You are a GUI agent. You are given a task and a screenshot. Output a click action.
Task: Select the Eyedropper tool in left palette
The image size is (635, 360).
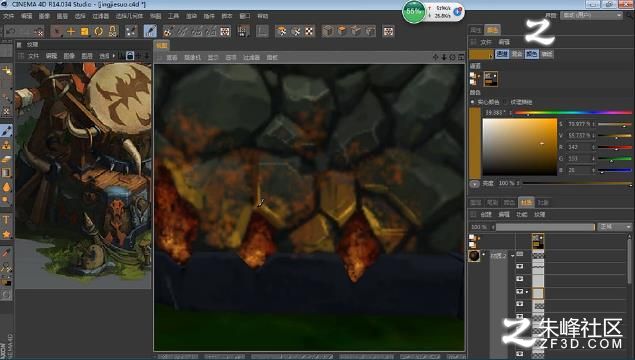point(6,253)
